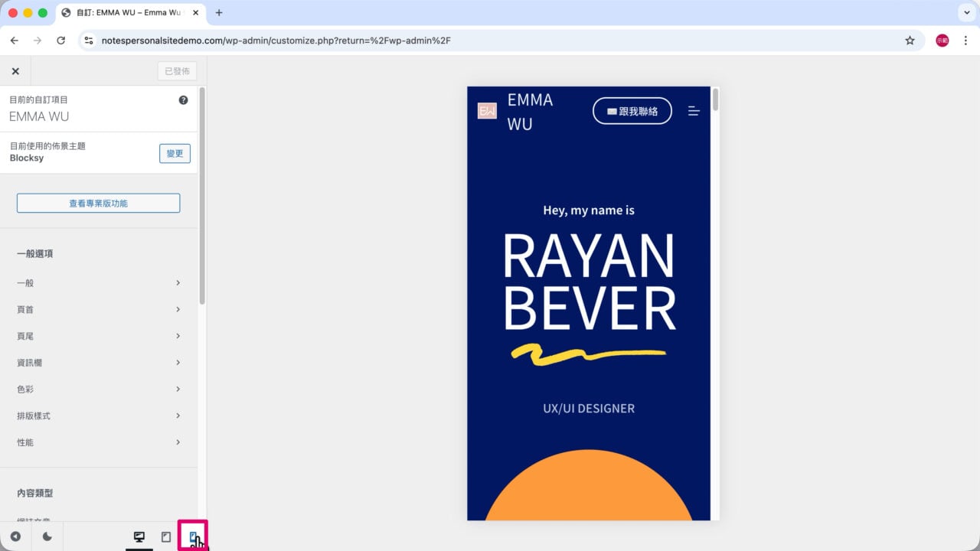Switch to mobile preview device icon
This screenshot has height=551, width=980.
pyautogui.click(x=194, y=536)
